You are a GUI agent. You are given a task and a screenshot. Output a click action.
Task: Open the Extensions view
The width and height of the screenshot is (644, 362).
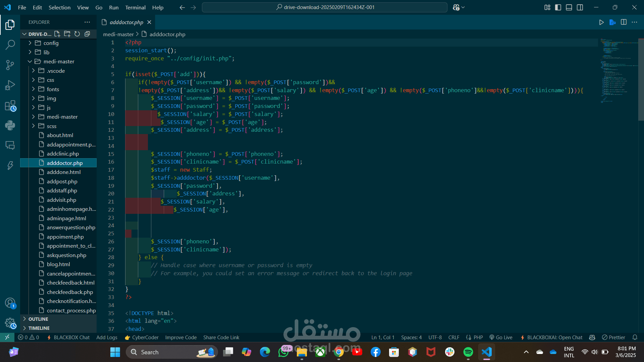click(x=10, y=106)
